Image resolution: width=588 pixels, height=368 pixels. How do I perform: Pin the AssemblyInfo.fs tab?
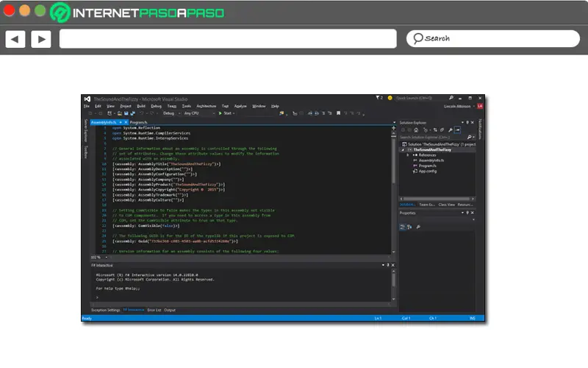[x=121, y=122]
